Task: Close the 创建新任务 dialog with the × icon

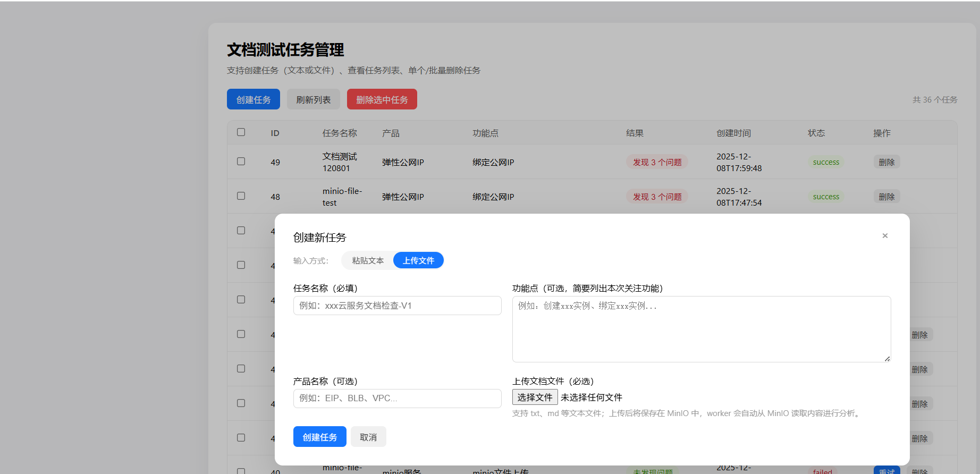Action: coord(885,236)
